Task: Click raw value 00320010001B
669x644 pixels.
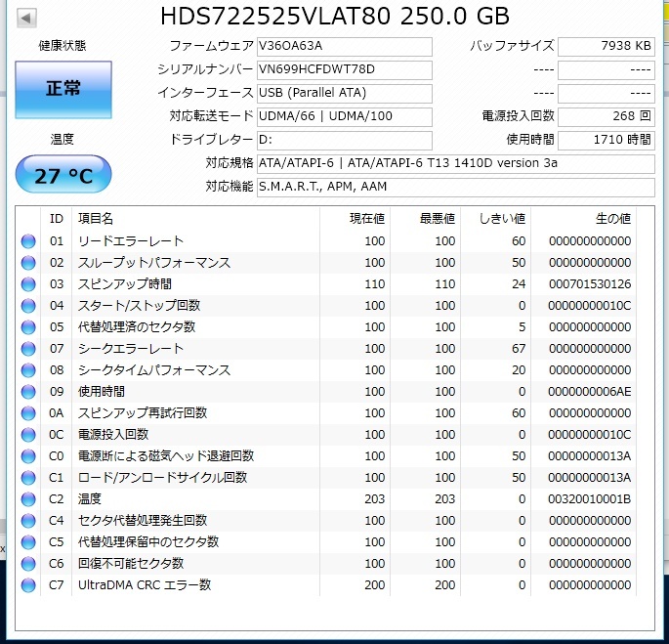Action: [x=590, y=499]
